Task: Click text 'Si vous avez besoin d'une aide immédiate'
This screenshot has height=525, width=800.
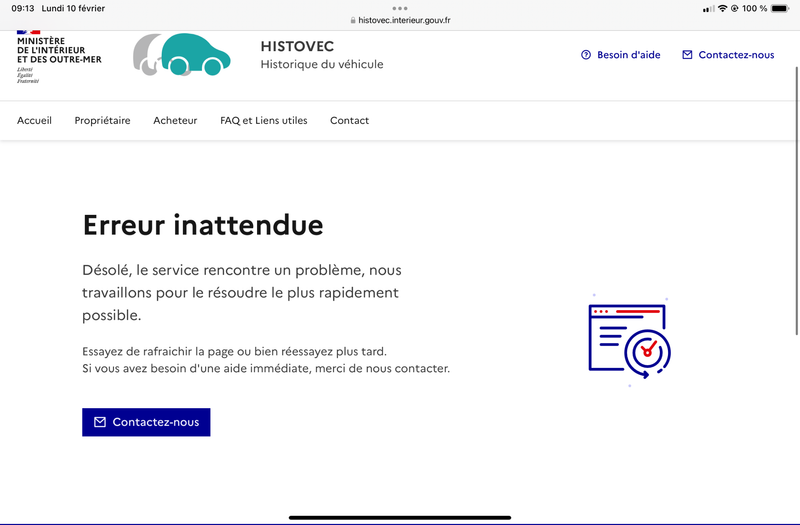Action: click(196, 368)
